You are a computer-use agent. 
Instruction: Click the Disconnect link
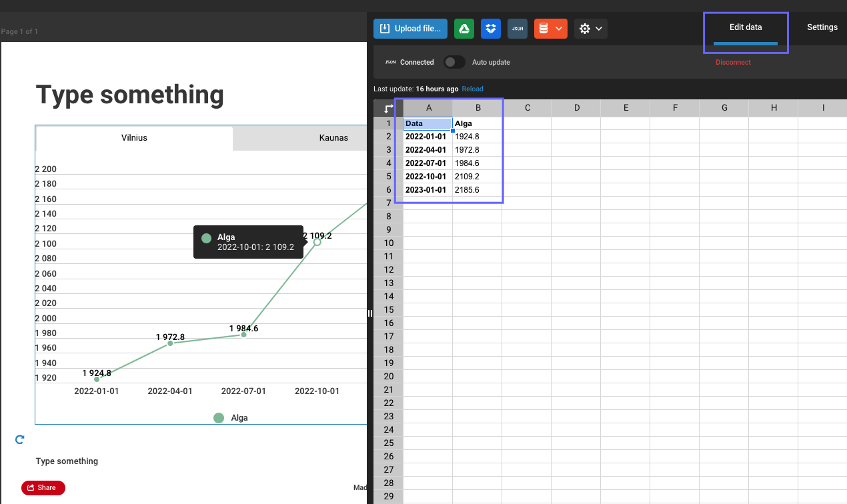(733, 62)
